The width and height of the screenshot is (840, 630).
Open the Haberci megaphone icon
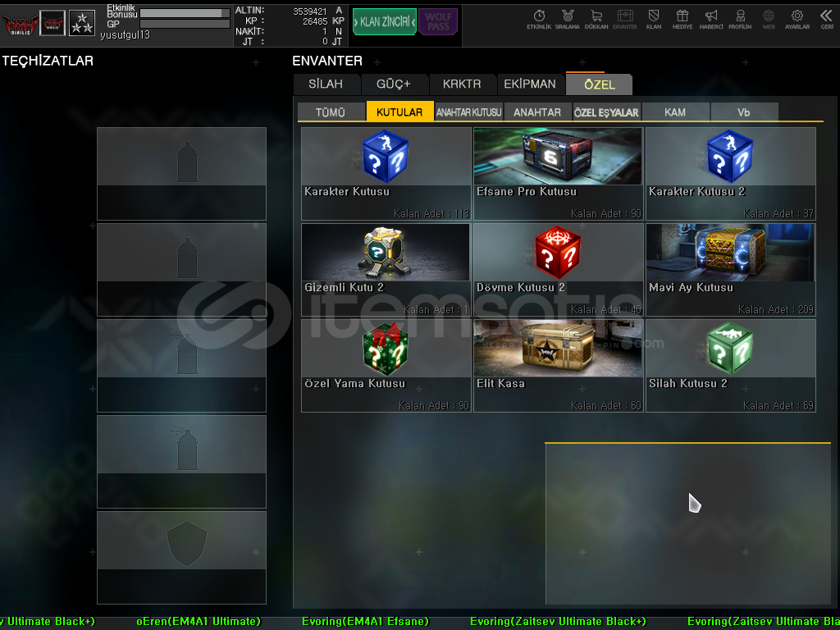click(x=711, y=20)
